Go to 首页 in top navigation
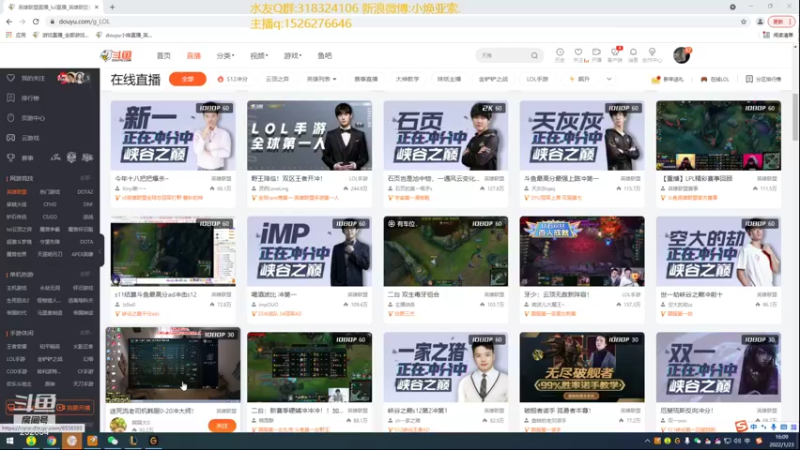The width and height of the screenshot is (800, 450). (163, 56)
